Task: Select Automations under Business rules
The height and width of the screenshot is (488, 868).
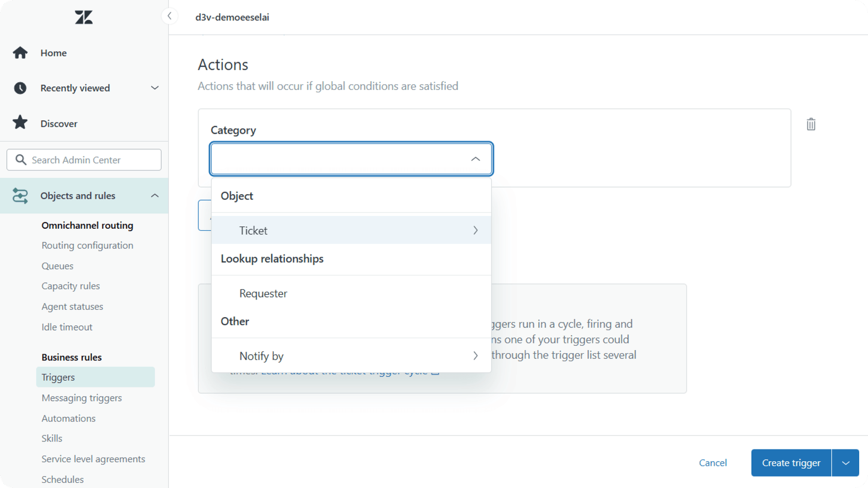Action: pyautogui.click(x=68, y=418)
